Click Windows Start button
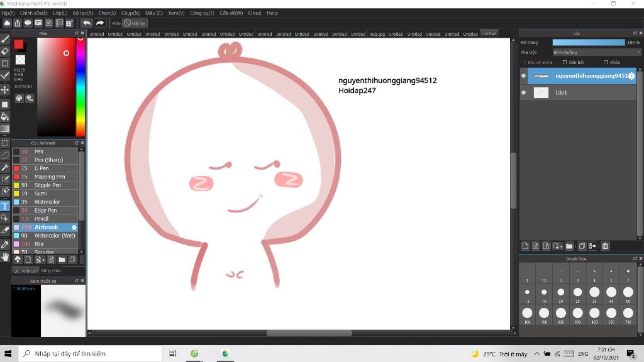The image size is (644, 362). pyautogui.click(x=8, y=353)
